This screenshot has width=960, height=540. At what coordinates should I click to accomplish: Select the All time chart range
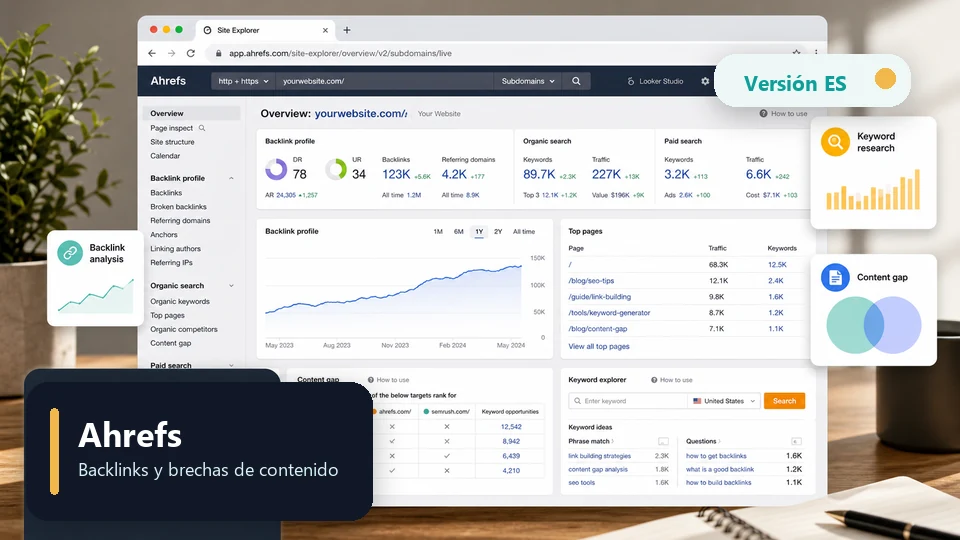(524, 231)
